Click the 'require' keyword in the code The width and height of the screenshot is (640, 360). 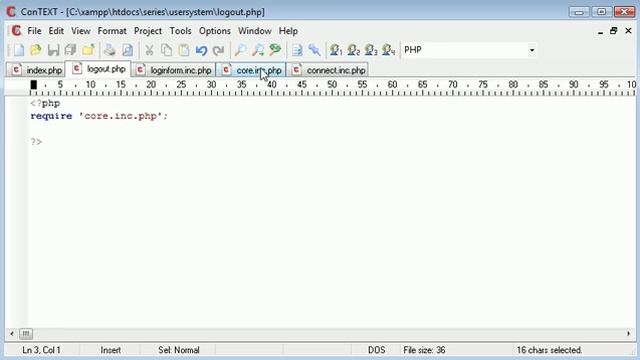[x=51, y=116]
